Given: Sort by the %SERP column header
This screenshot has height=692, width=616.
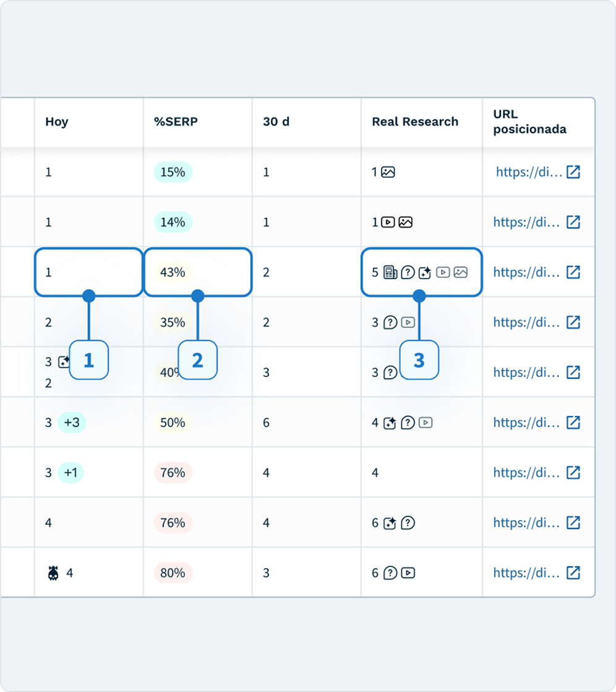Looking at the screenshot, I should pos(176,122).
